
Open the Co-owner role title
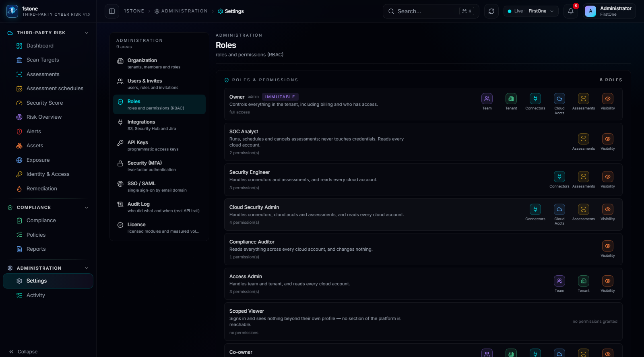241,352
